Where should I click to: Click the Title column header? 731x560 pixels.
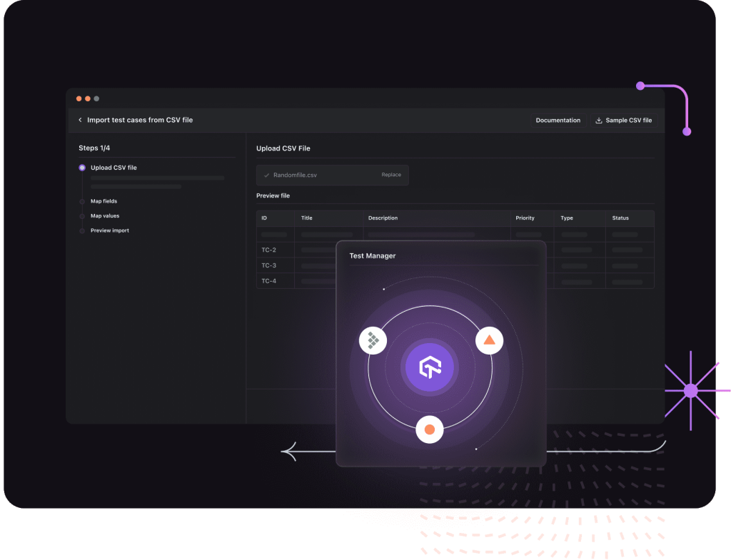click(307, 218)
